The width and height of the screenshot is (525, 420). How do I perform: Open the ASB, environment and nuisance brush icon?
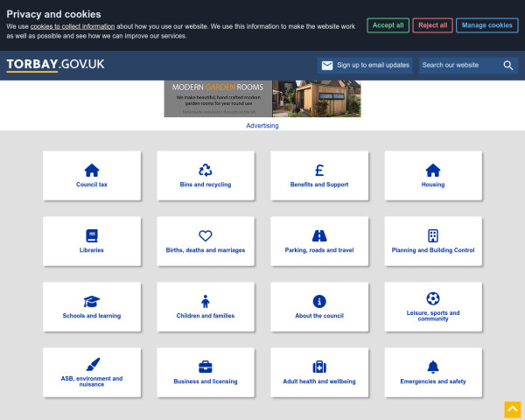pos(92,364)
